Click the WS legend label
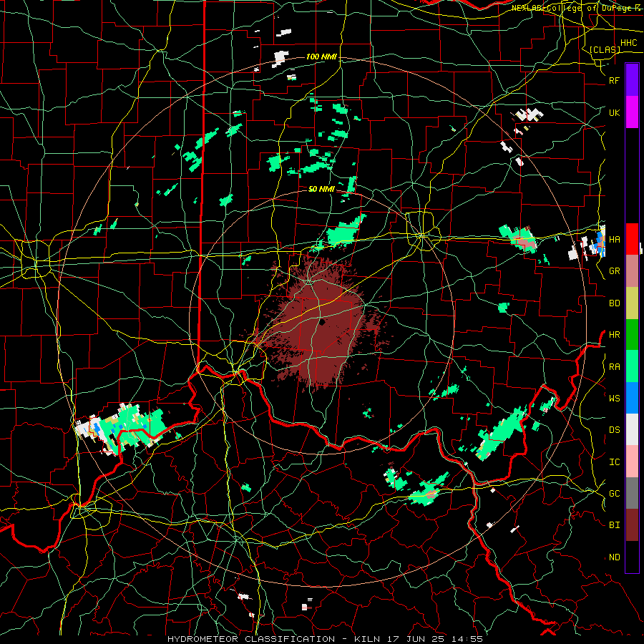 point(614,399)
